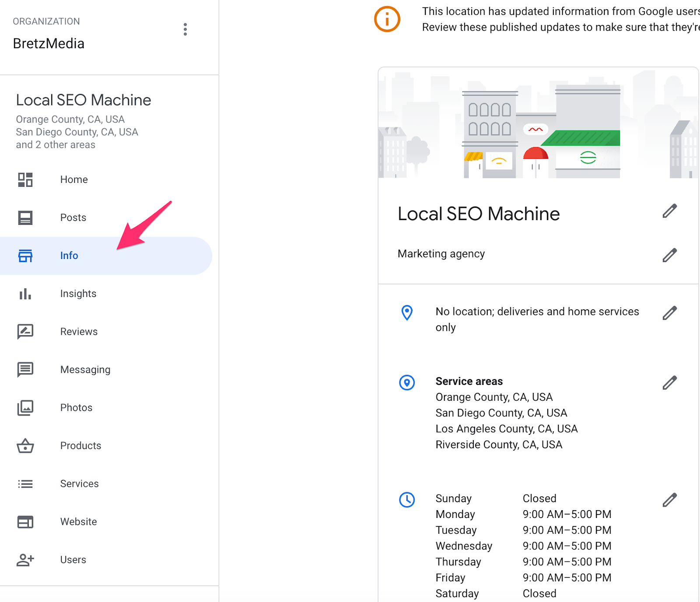Click the Local SEO Machine sidebar heading

coord(84,100)
